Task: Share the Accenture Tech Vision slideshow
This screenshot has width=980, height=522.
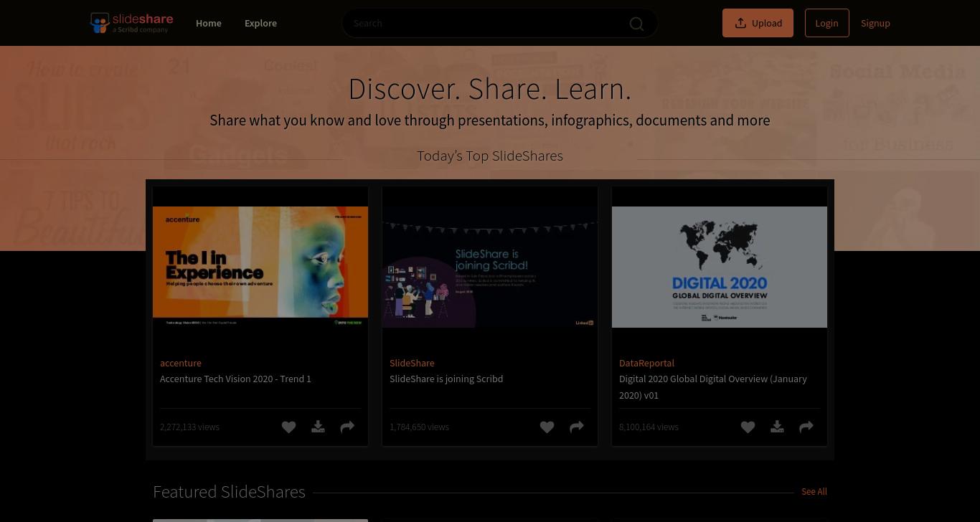Action: click(x=347, y=427)
